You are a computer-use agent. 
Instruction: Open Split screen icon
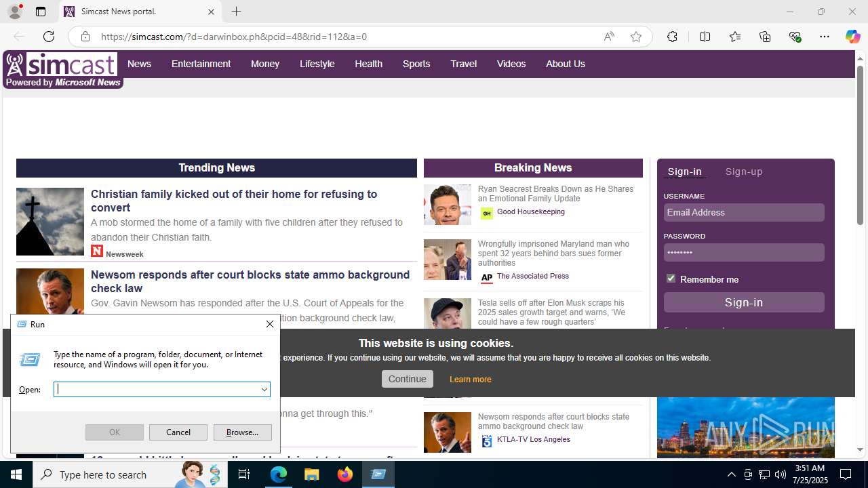pos(705,37)
